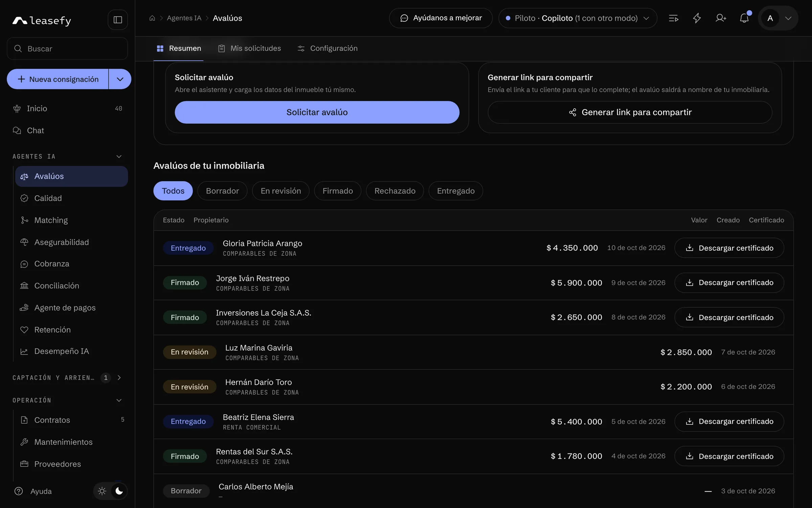The height and width of the screenshot is (508, 812).
Task: Open the user avatar account menu
Action: (778, 18)
